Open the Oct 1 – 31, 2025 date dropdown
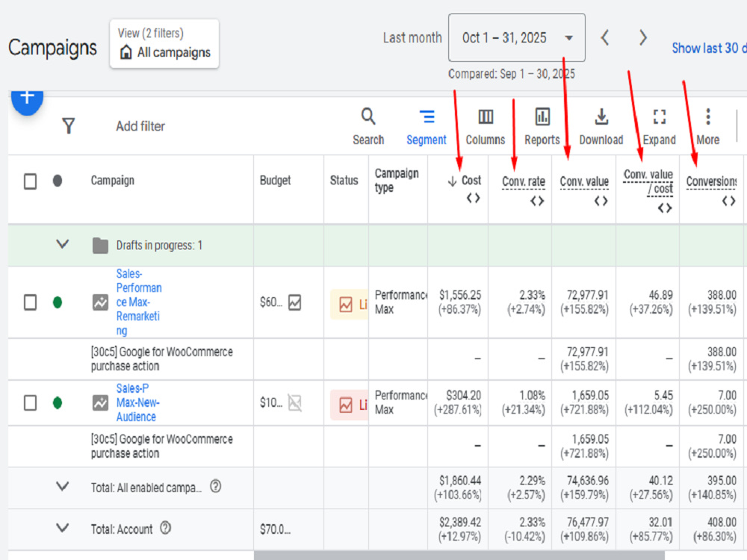 (517, 37)
